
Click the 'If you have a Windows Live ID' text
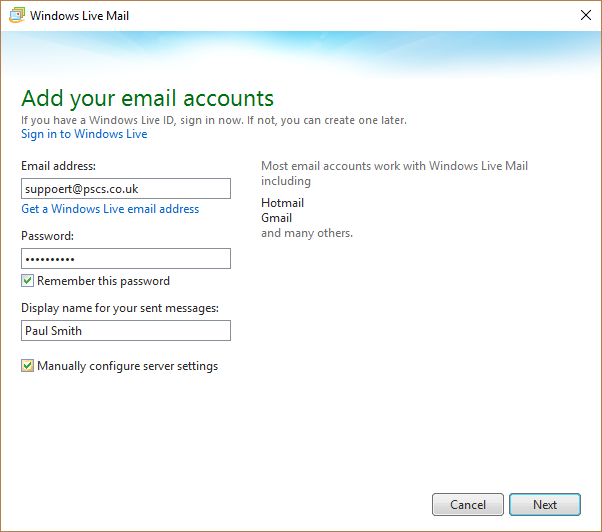click(x=214, y=120)
